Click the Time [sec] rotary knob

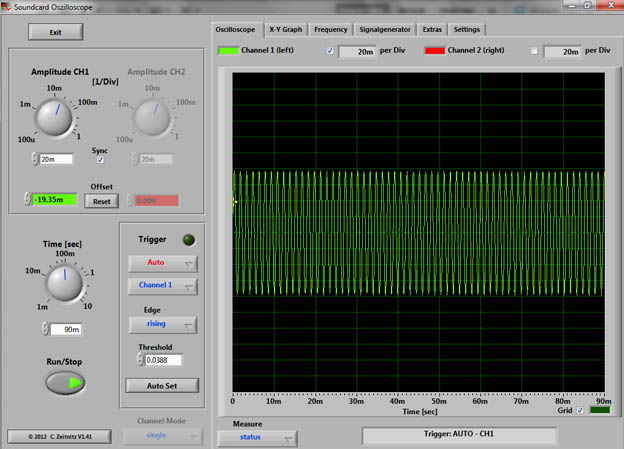click(65, 283)
